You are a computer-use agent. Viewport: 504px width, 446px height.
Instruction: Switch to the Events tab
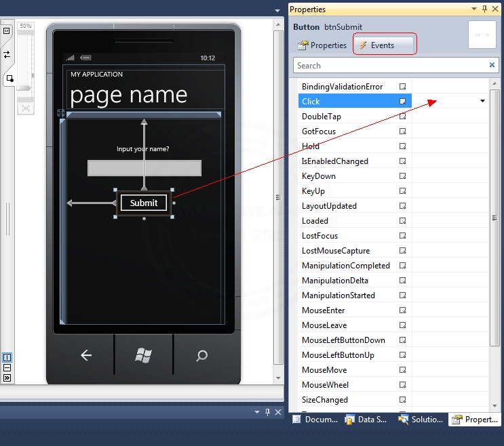click(x=383, y=45)
